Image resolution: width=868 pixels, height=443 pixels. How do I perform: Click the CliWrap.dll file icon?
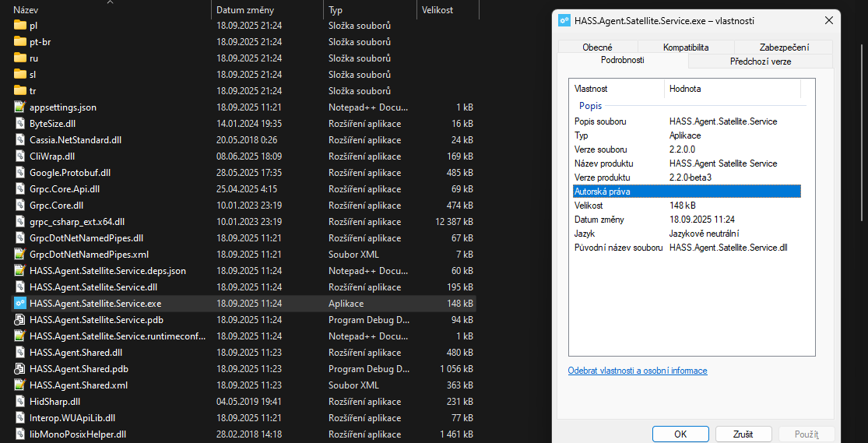[20, 156]
